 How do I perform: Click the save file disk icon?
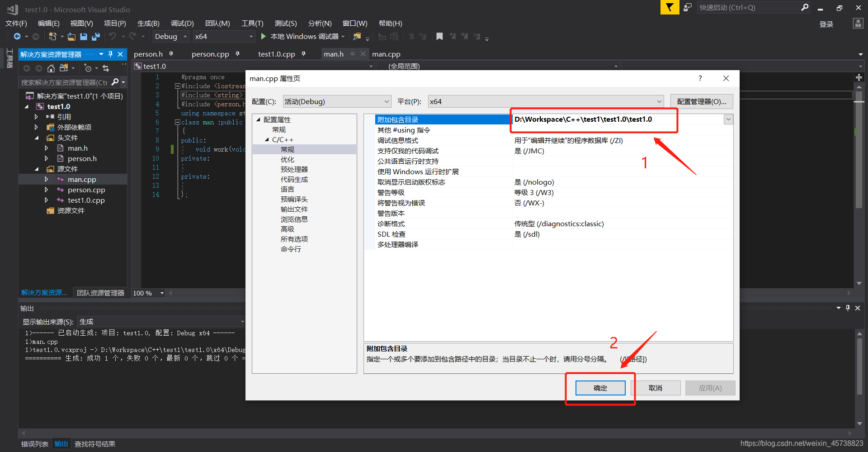tap(84, 37)
